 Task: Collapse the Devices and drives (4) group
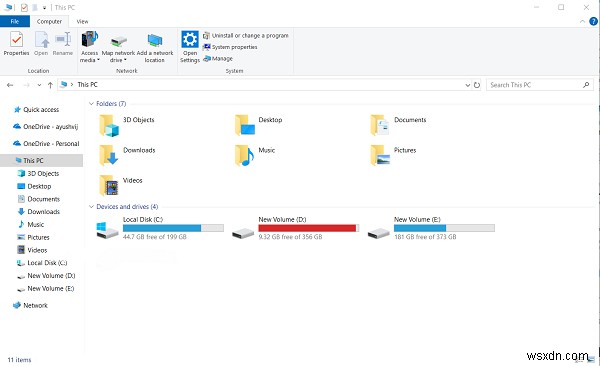91,207
